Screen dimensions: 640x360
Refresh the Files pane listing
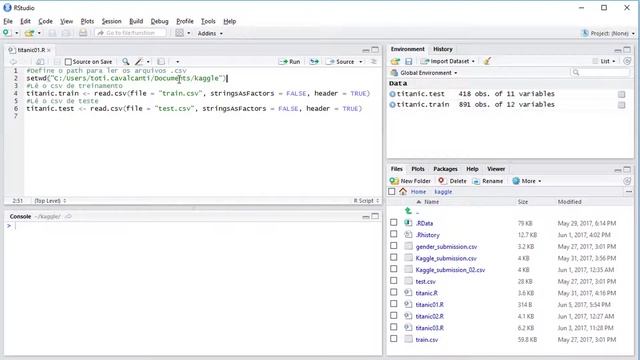[627, 181]
